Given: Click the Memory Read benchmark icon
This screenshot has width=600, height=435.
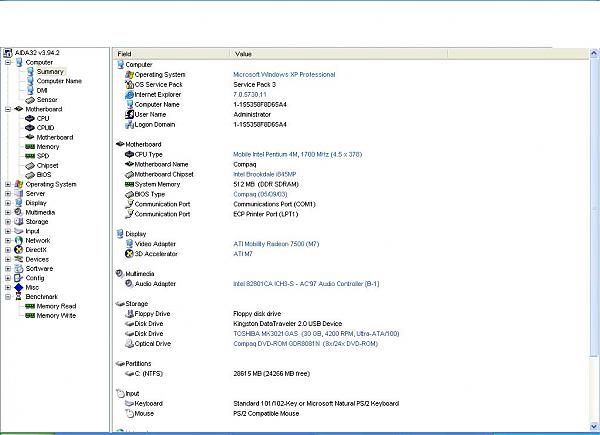Looking at the screenshot, I should pyautogui.click(x=30, y=306).
